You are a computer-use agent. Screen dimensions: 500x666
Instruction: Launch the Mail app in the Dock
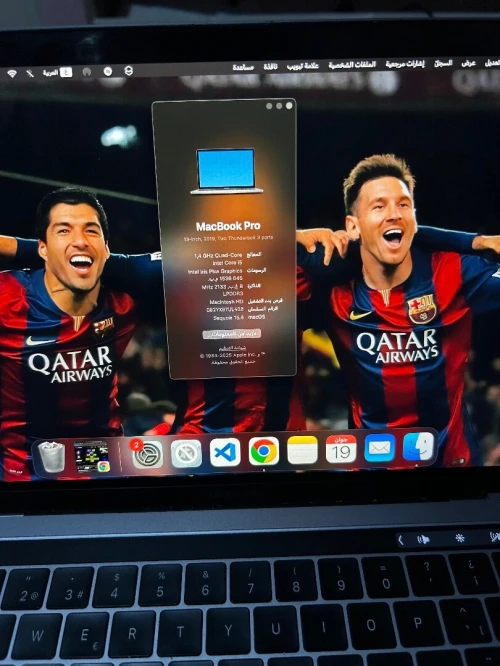point(379,448)
